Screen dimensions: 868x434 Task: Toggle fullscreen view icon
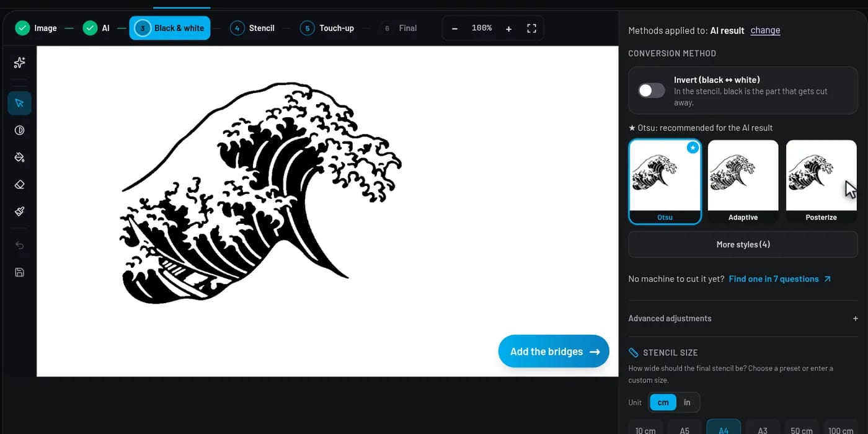click(x=531, y=29)
